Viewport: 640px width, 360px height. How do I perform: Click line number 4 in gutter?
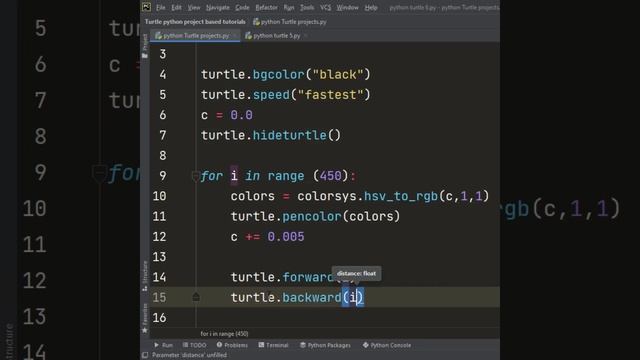coord(163,75)
